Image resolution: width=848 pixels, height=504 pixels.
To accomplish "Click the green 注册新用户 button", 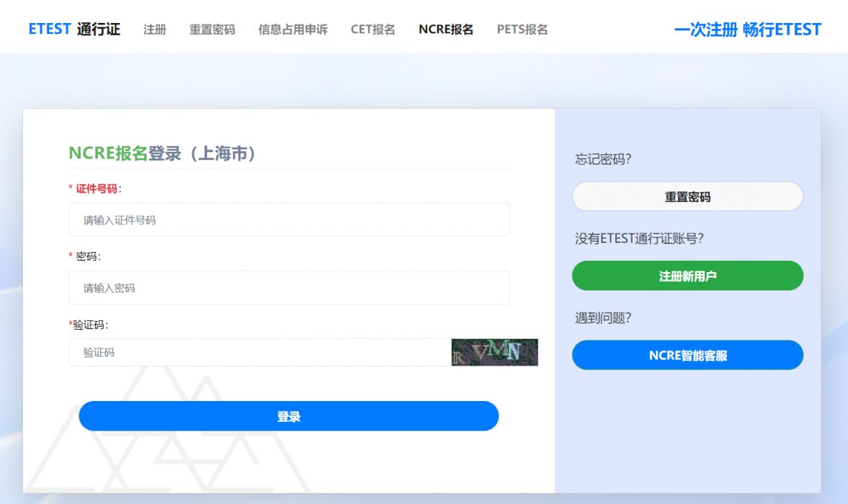I will [687, 276].
